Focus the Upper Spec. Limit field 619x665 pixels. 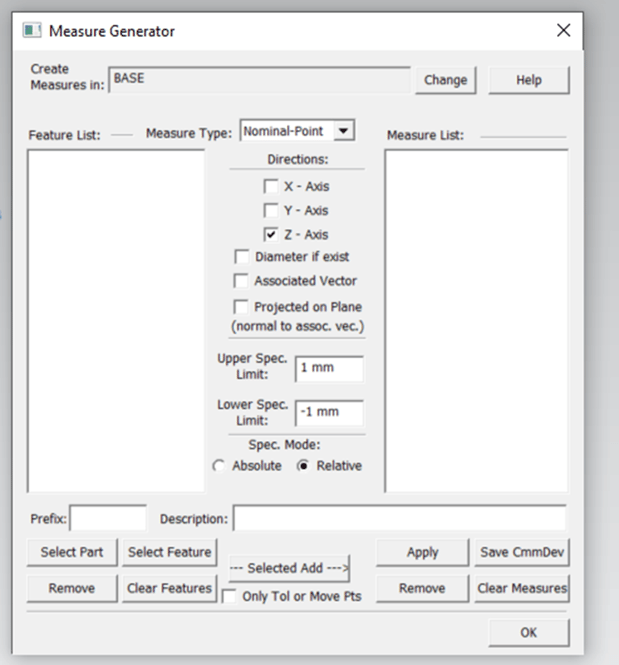coord(329,369)
